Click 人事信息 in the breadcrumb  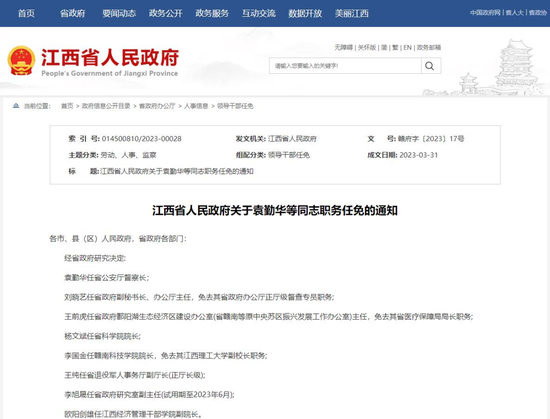tap(196, 106)
